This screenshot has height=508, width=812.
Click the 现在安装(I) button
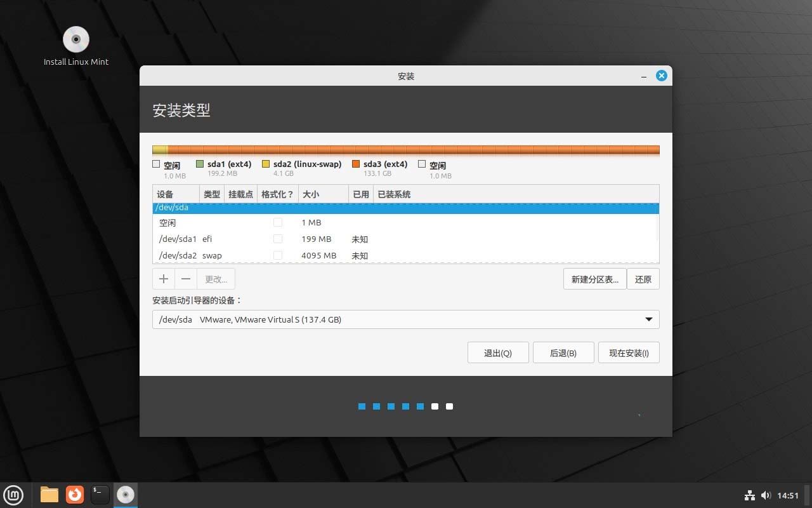(x=629, y=352)
